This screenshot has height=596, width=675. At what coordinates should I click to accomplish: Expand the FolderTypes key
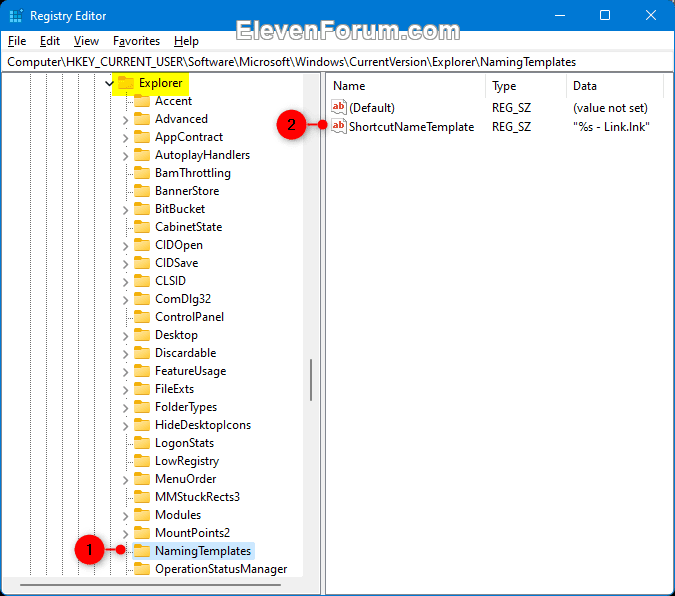click(125, 408)
